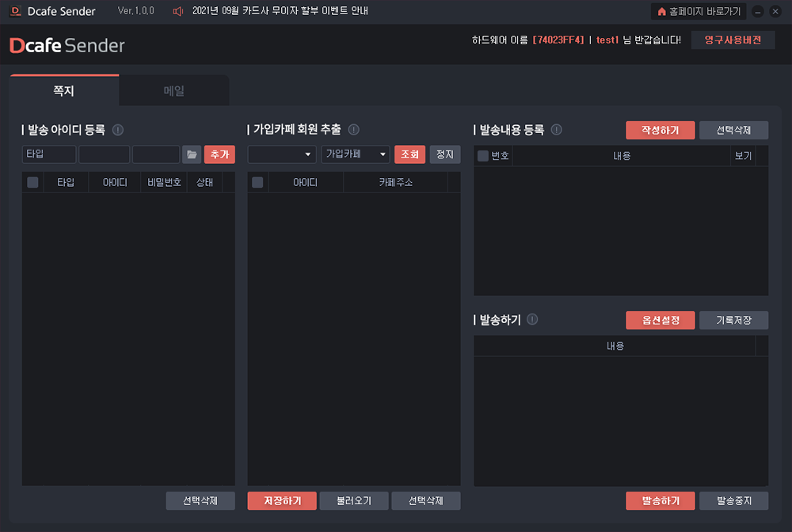This screenshot has height=532, width=792.
Task: Click the 저장하기 button
Action: (282, 500)
